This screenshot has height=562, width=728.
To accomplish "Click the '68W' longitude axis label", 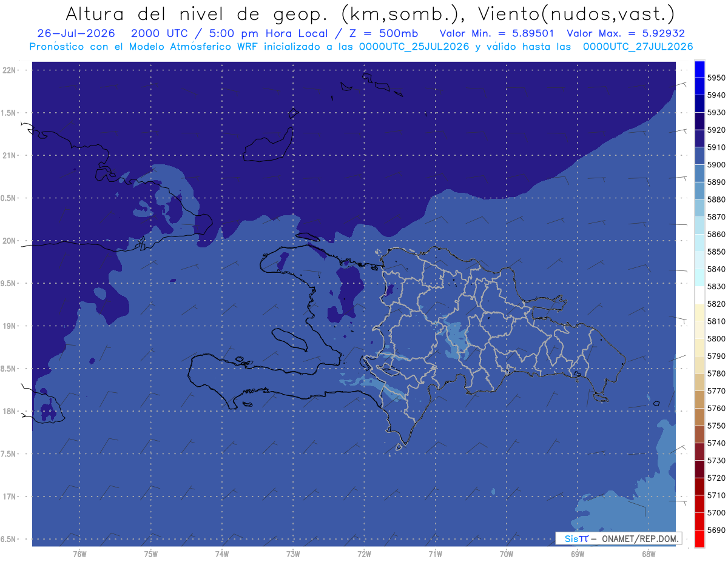I will tap(648, 554).
